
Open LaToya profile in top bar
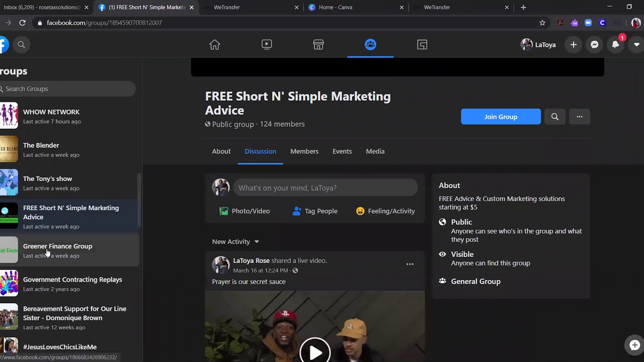[x=538, y=45]
